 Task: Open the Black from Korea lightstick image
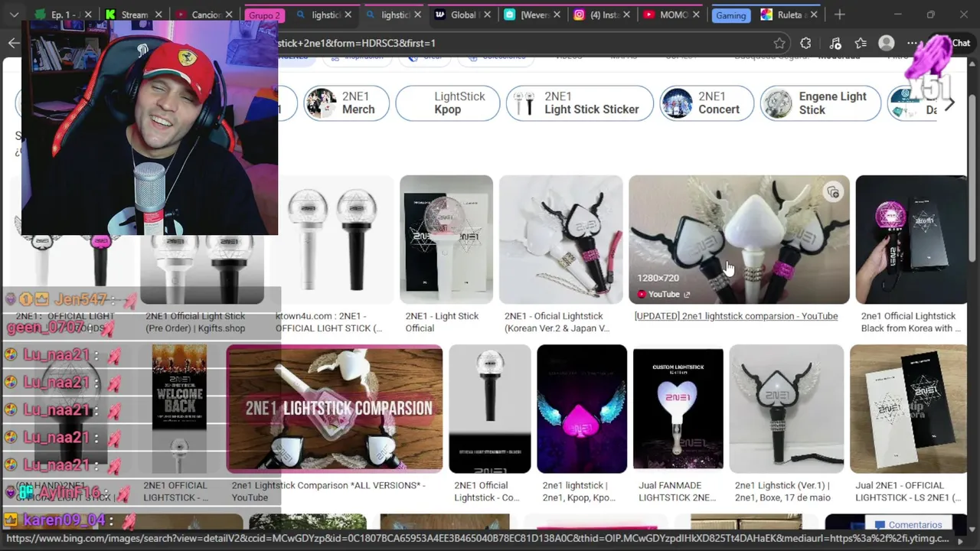[911, 240]
